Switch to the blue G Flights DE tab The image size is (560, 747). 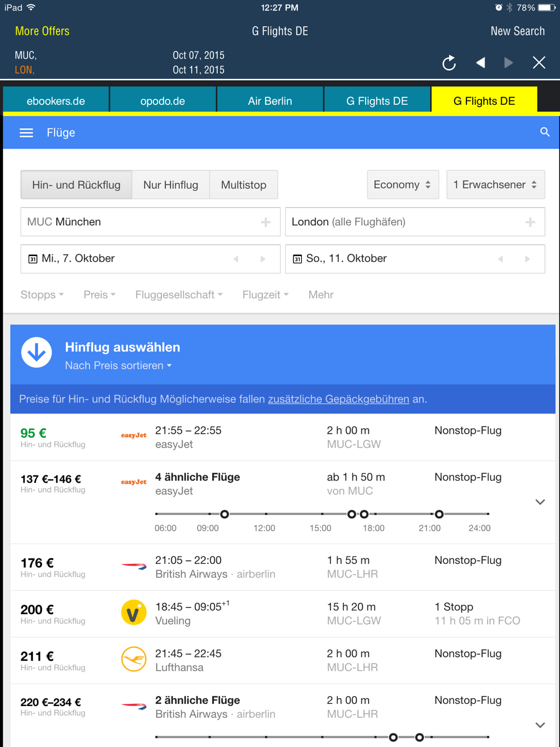pos(377,101)
